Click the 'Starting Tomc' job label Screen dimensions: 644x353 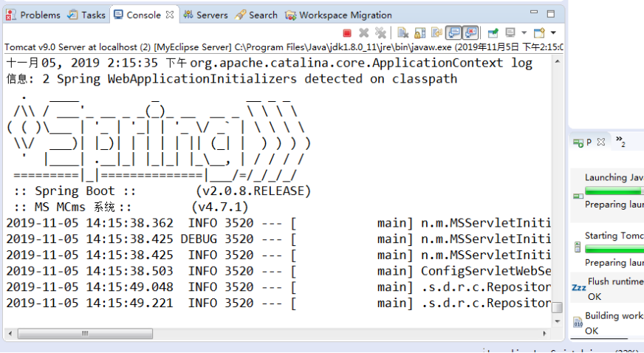[x=614, y=236]
